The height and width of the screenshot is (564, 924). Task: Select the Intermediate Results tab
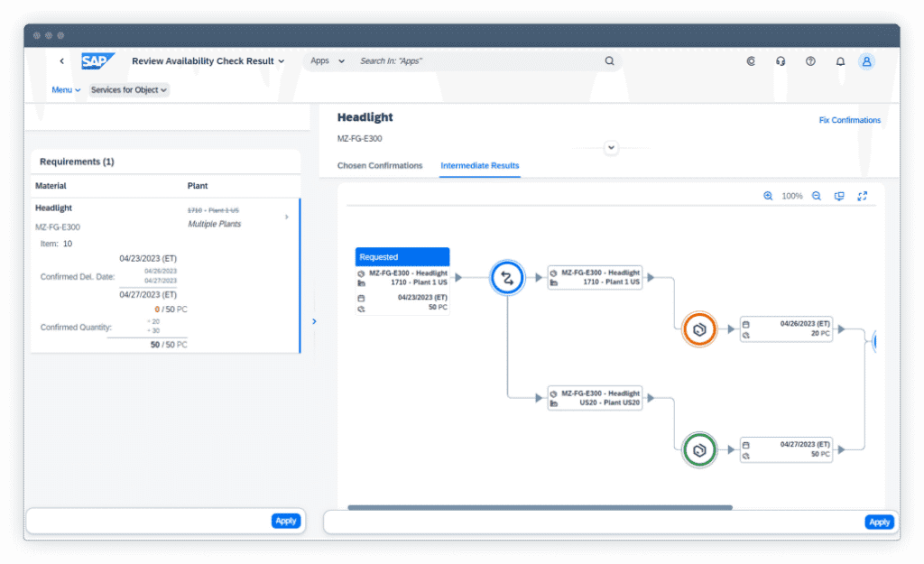[x=479, y=166]
